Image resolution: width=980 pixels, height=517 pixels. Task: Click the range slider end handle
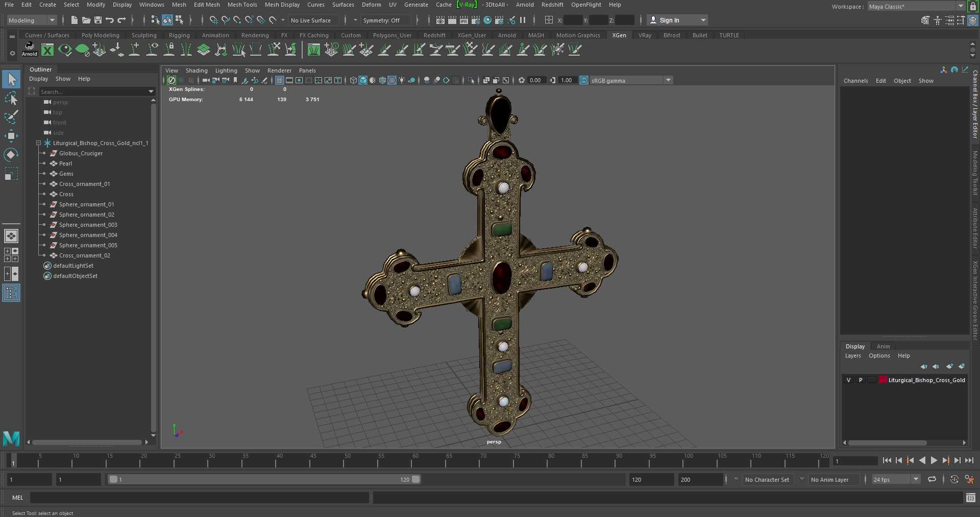click(415, 479)
